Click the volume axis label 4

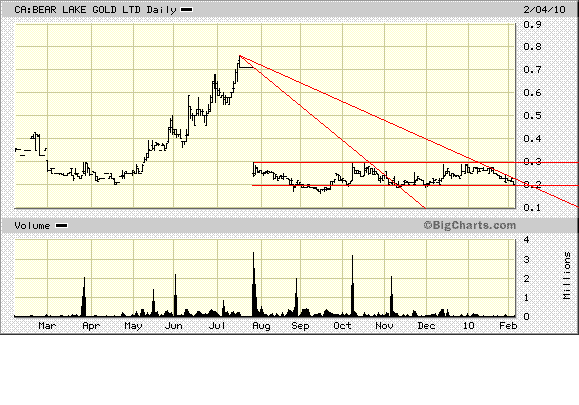coord(527,240)
